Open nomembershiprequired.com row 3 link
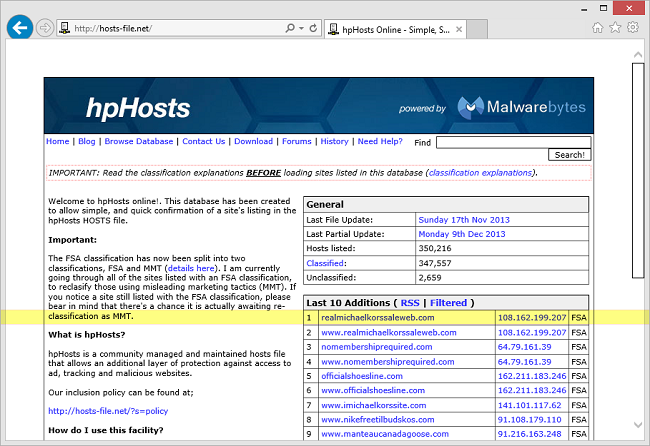This screenshot has width=650, height=446. click(377, 347)
